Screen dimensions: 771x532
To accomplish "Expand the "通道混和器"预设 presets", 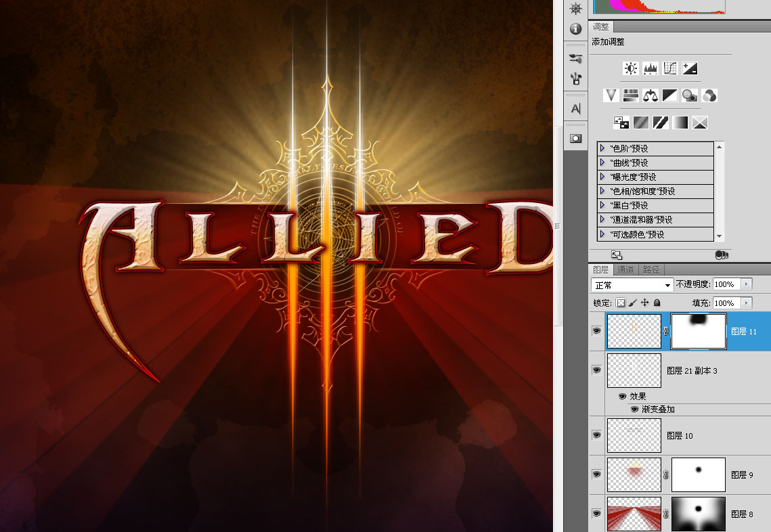I will tap(602, 219).
